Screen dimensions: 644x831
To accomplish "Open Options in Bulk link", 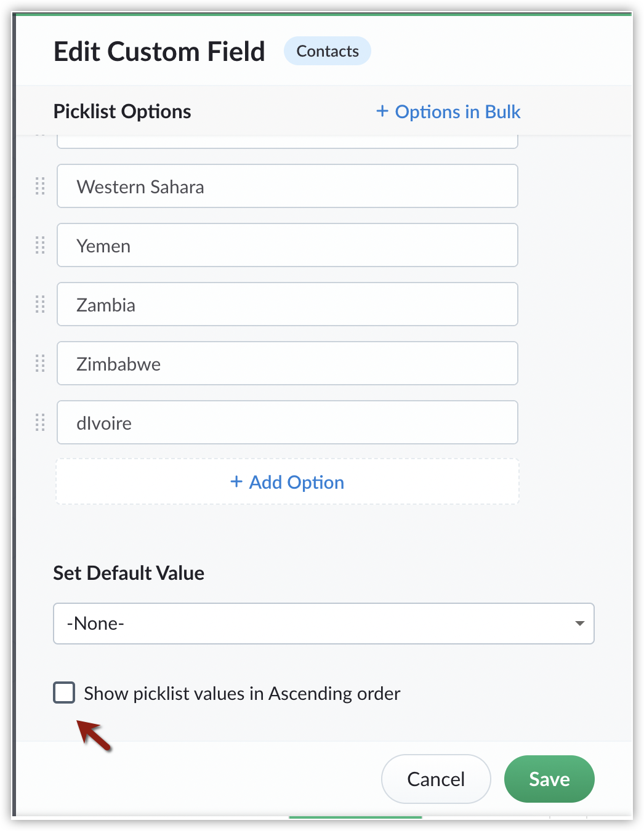I will (457, 112).
